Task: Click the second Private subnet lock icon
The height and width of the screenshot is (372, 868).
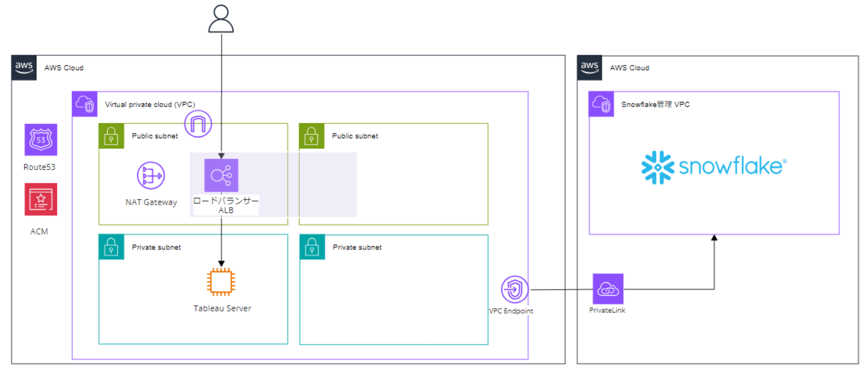Action: 312,247
